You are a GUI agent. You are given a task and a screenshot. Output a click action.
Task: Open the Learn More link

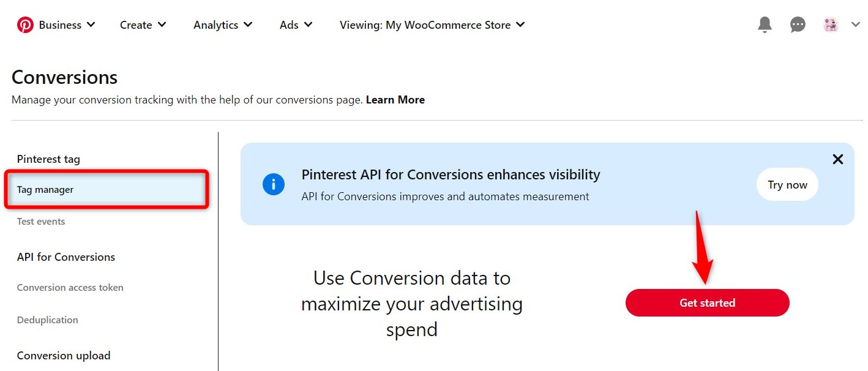(395, 99)
